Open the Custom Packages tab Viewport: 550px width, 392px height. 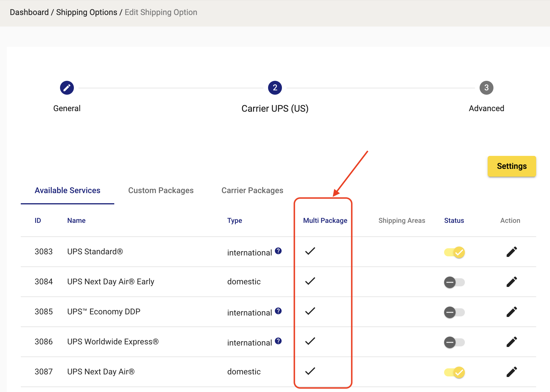[161, 191]
